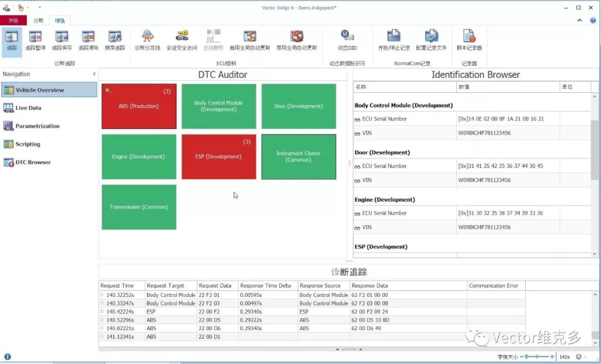The width and height of the screenshot is (601, 364).
Task: Collapse the Navigation panel with the chevron
Action: click(94, 74)
